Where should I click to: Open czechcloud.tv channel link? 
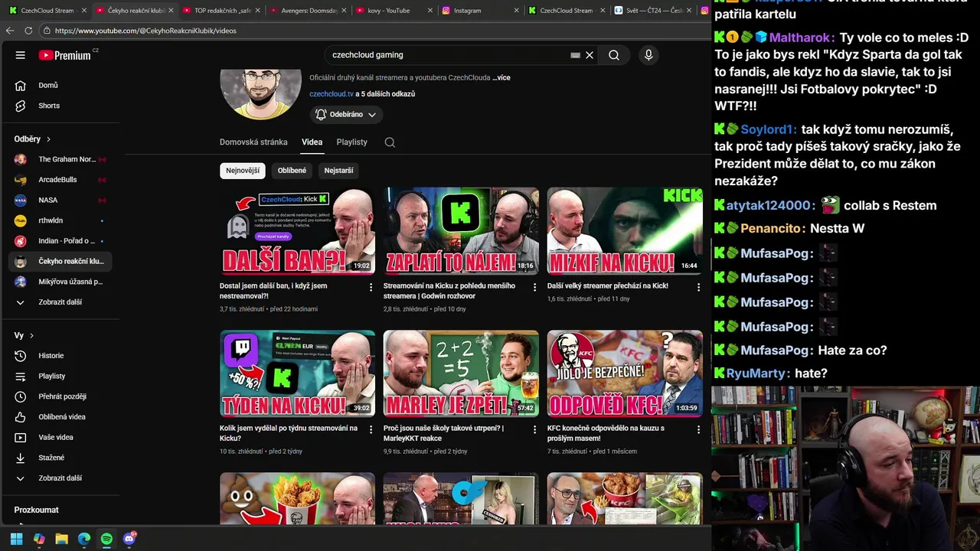click(x=332, y=94)
